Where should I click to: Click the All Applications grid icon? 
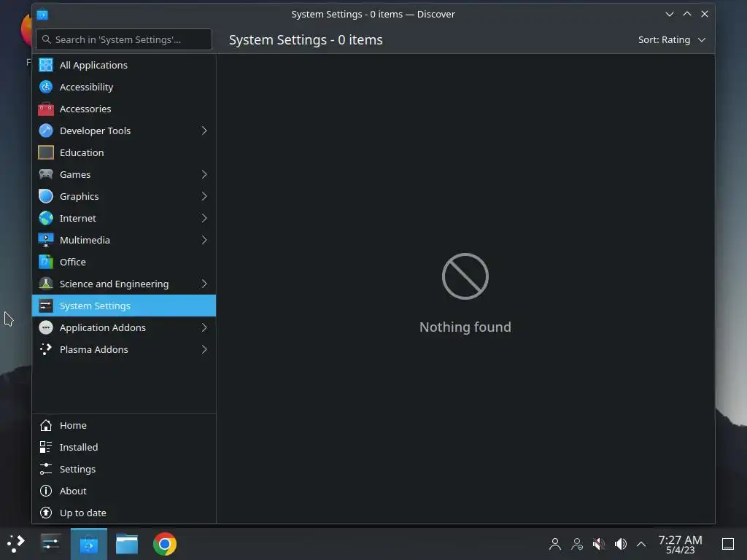[46, 65]
